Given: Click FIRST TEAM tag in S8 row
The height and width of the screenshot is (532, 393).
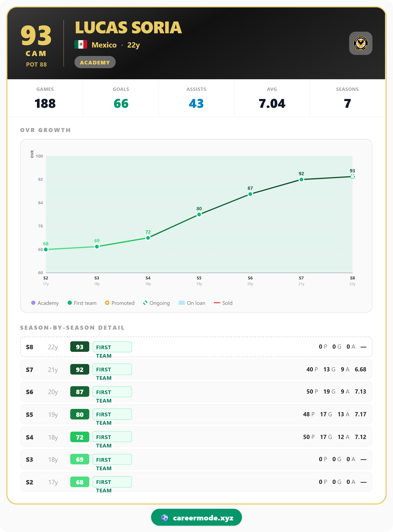Looking at the screenshot, I should (x=112, y=347).
